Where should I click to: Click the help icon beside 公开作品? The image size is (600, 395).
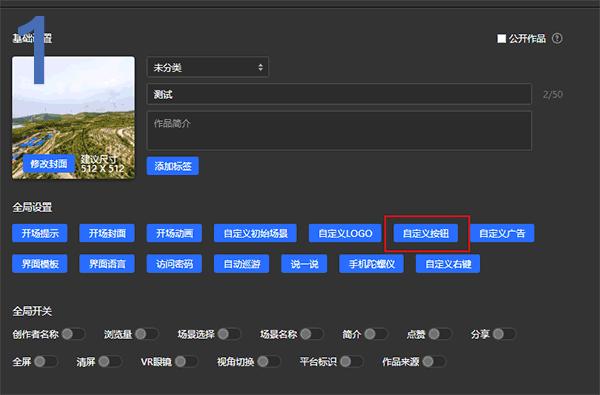557,38
